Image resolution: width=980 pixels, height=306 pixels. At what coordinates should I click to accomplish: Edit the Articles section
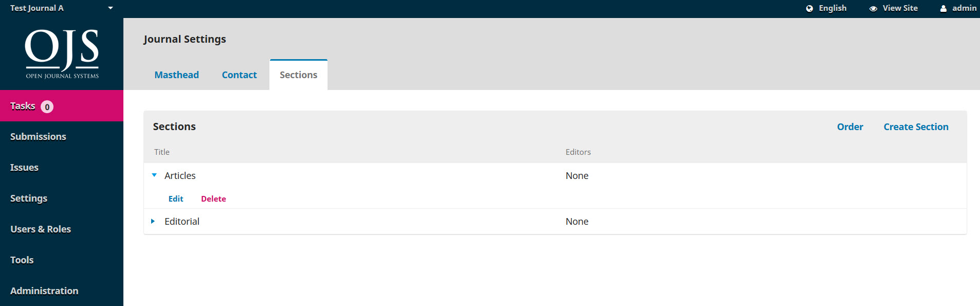[175, 199]
